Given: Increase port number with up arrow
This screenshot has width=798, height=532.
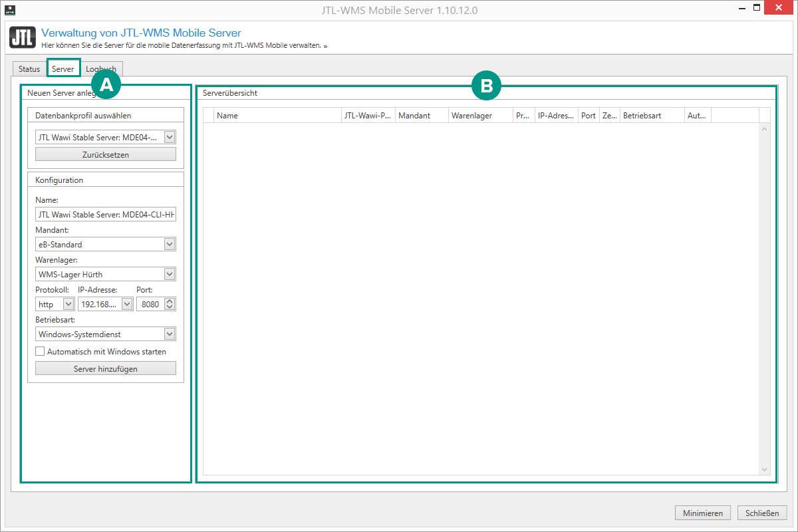Looking at the screenshot, I should pos(170,301).
